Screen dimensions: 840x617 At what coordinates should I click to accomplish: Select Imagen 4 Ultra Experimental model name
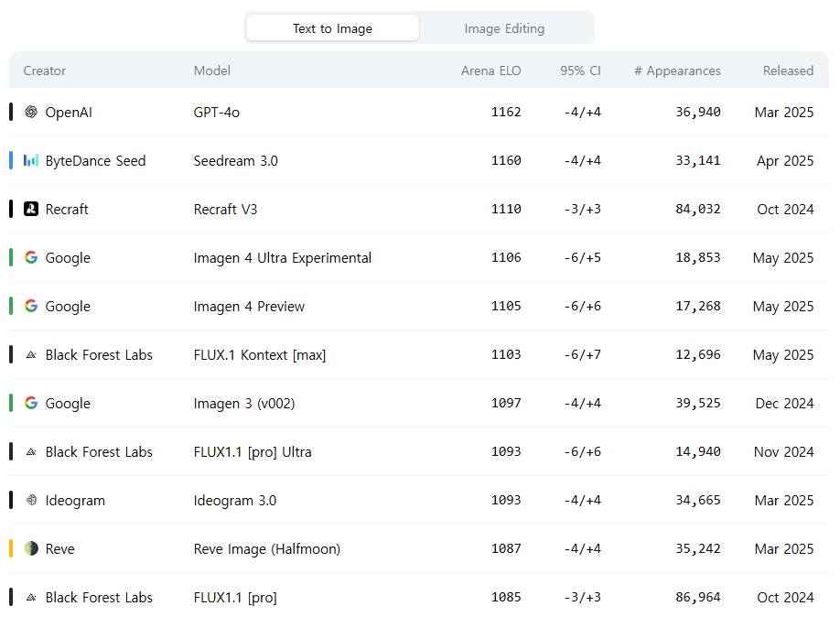pyautogui.click(x=283, y=258)
